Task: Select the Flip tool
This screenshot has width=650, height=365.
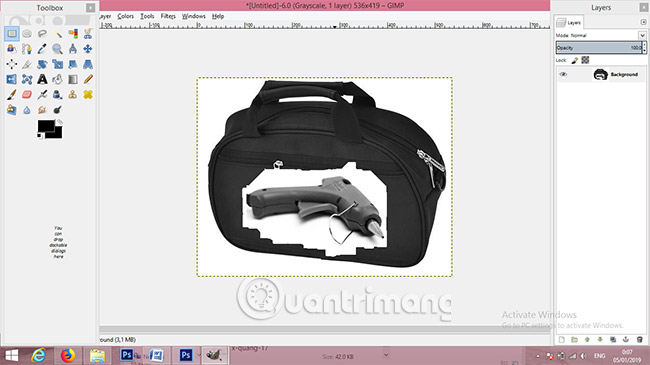Action: (12, 79)
